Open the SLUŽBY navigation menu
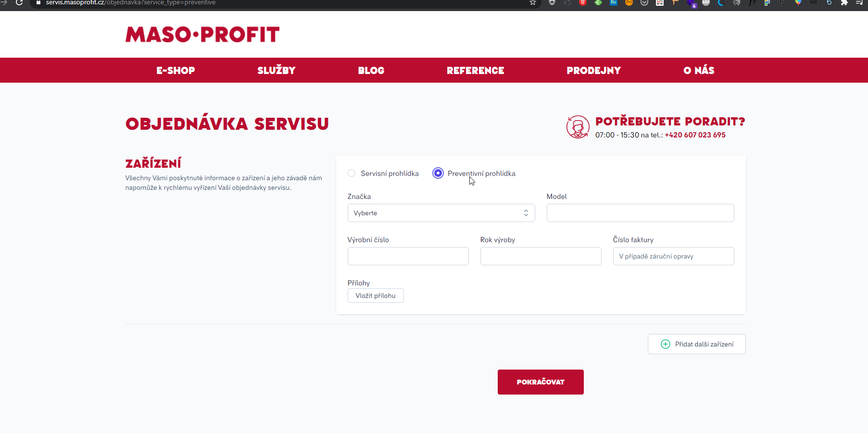 (x=276, y=71)
